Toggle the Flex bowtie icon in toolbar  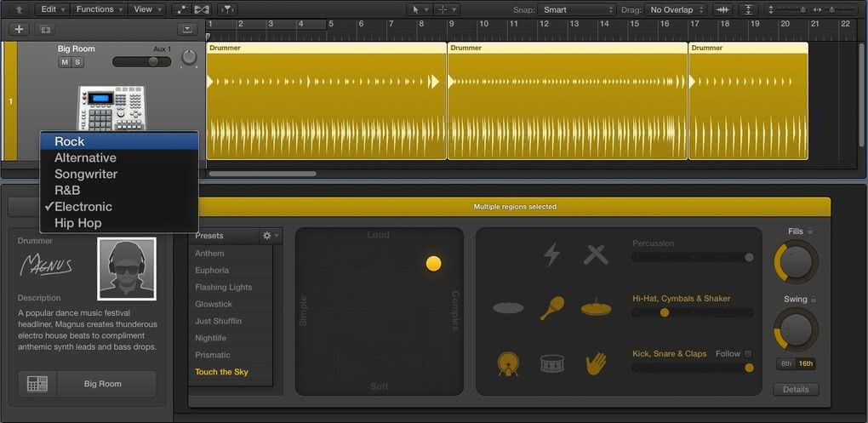point(202,9)
